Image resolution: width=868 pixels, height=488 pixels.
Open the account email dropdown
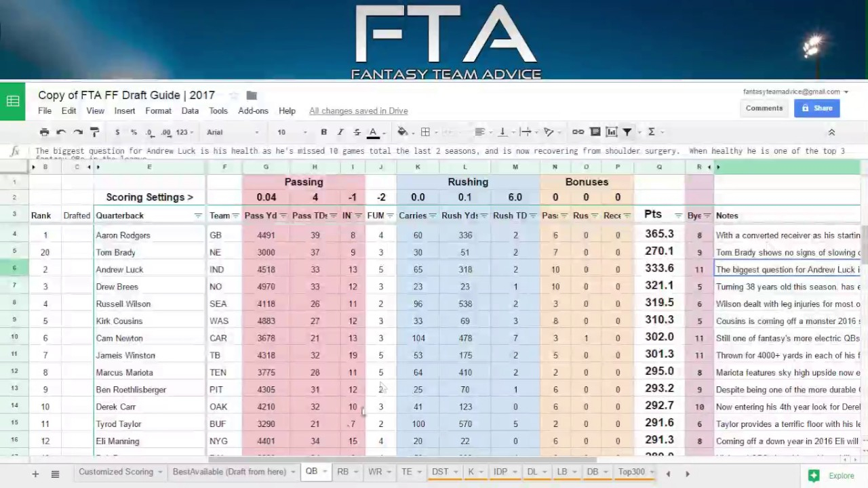click(x=796, y=91)
